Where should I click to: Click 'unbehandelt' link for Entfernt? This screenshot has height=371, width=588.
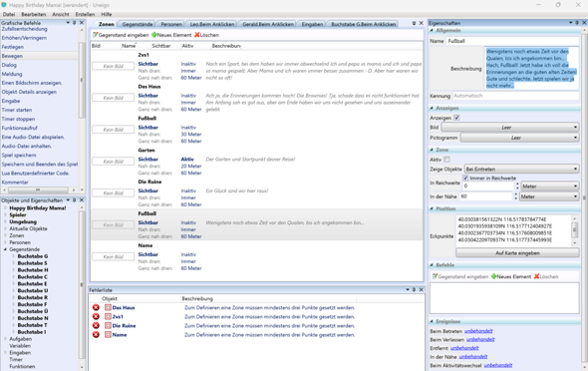pyautogui.click(x=464, y=348)
